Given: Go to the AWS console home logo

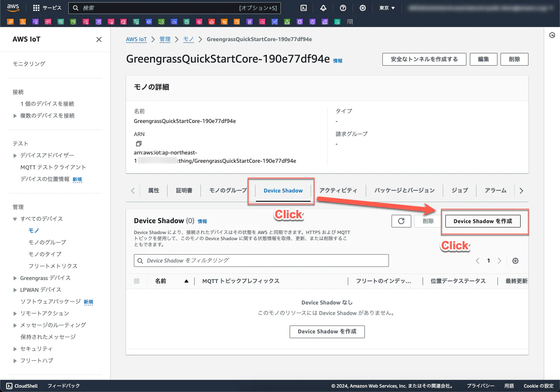Looking at the screenshot, I should tap(13, 7).
